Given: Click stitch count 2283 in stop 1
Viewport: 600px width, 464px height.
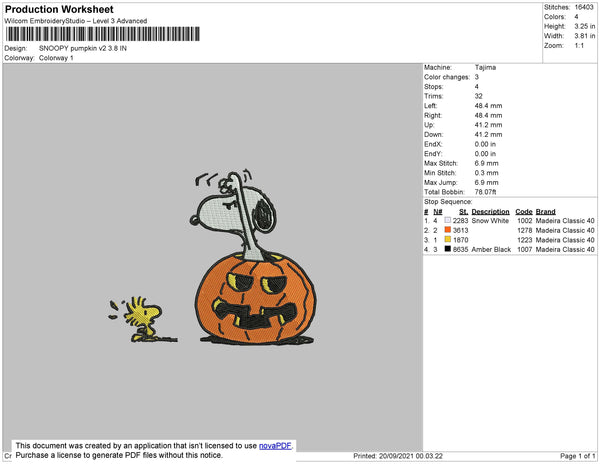Looking at the screenshot, I should coord(460,221).
